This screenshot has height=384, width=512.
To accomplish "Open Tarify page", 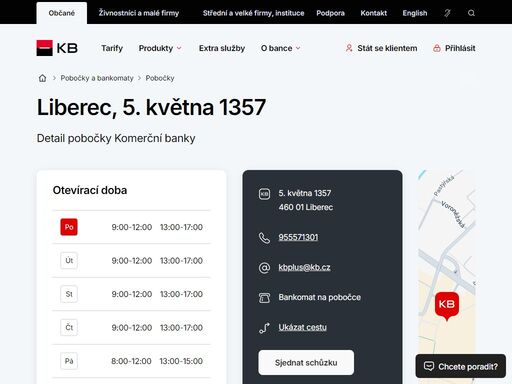I will 112,48.
